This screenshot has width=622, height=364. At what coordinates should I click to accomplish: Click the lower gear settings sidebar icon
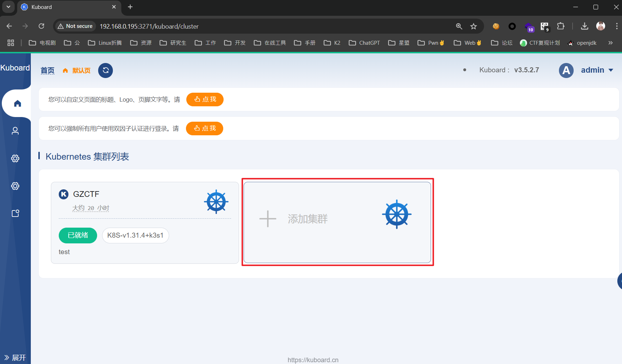tap(15, 186)
